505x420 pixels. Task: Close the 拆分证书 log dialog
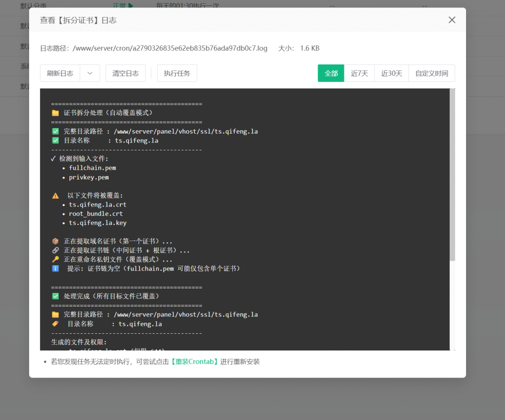(x=452, y=20)
